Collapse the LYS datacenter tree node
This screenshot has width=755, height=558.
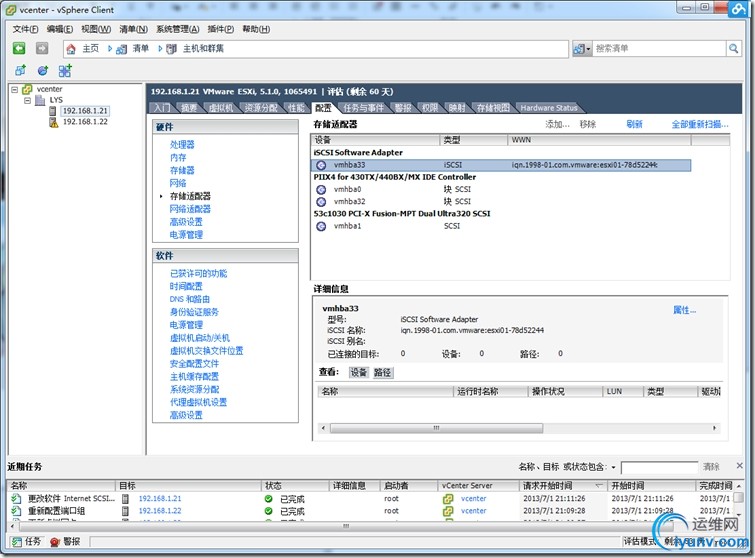pos(27,101)
